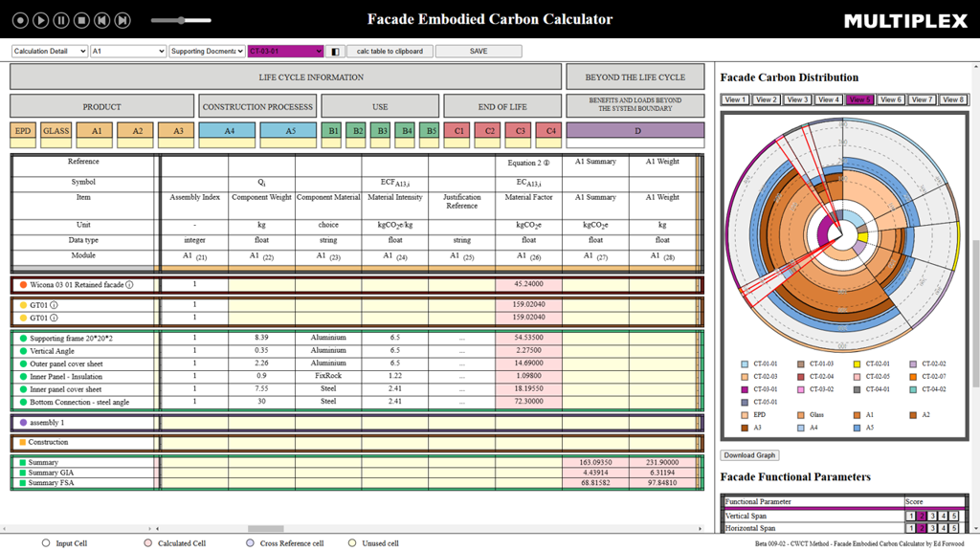Screen dimensions: 980x551
Task: Click green dot beside Inner Panel - Insulation
Action: coord(23,377)
